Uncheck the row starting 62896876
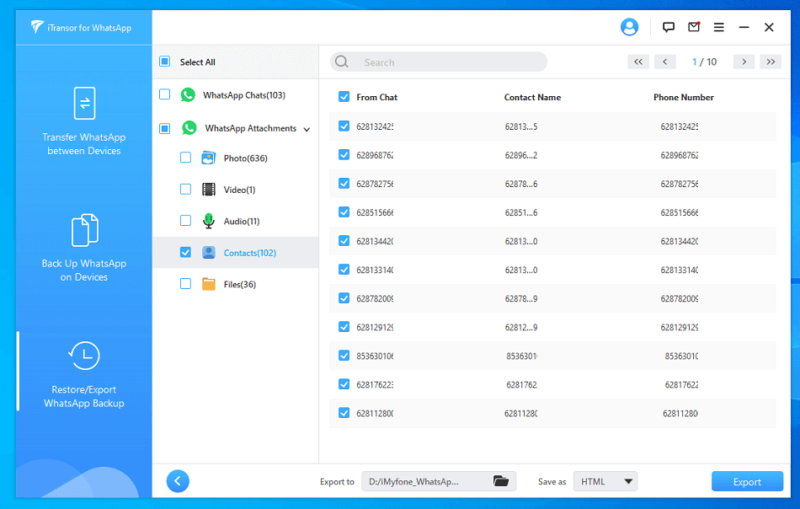The image size is (800, 509). pos(344,155)
